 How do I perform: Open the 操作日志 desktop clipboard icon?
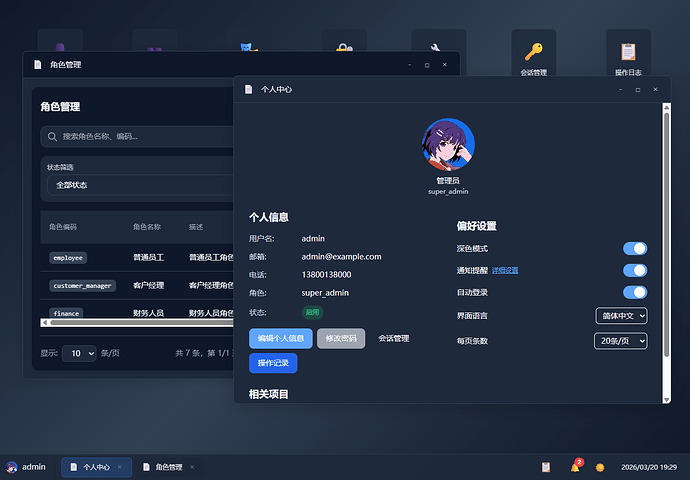tap(628, 53)
